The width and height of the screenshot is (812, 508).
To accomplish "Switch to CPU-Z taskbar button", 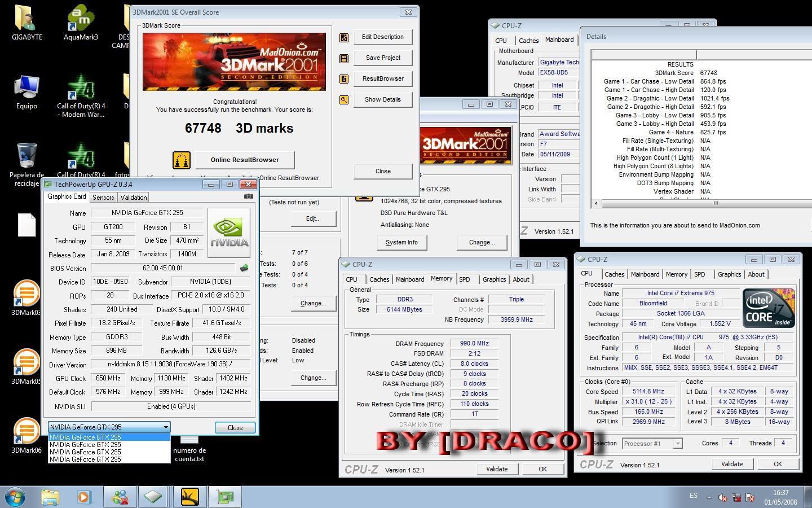I will (154, 497).
